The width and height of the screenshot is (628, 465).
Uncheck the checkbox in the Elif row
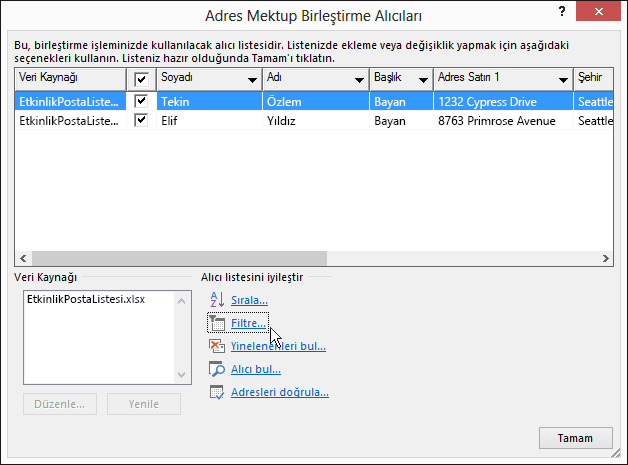point(141,120)
